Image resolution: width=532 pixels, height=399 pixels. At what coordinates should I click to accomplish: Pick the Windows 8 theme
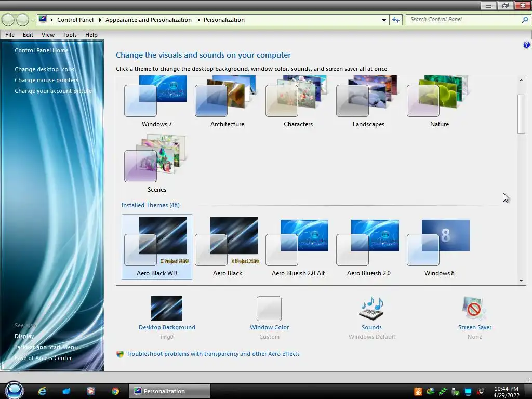coord(439,247)
